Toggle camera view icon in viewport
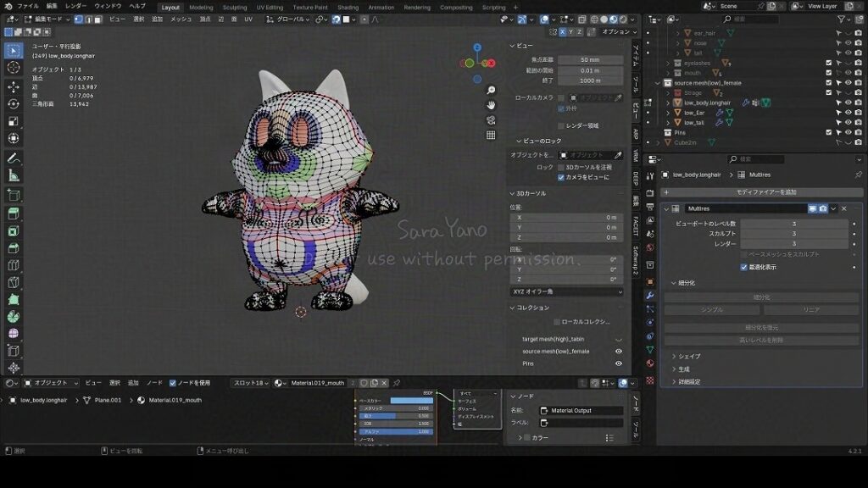 (x=491, y=120)
